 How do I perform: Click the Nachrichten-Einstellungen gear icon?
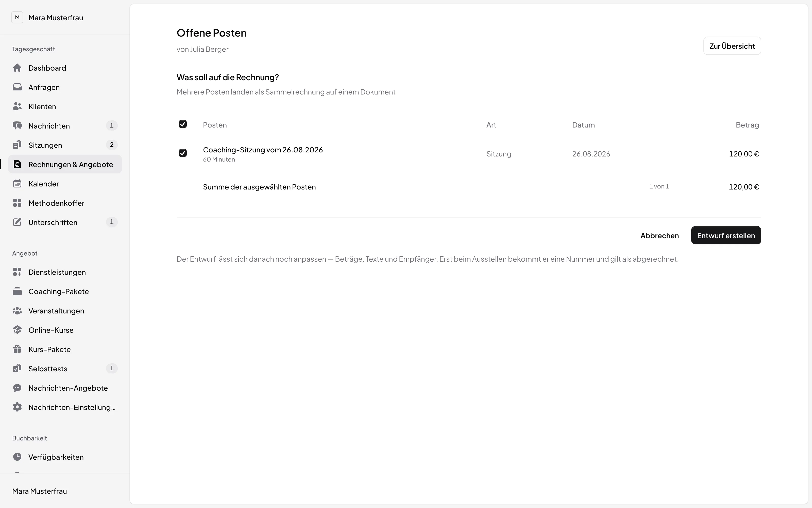pos(17,407)
